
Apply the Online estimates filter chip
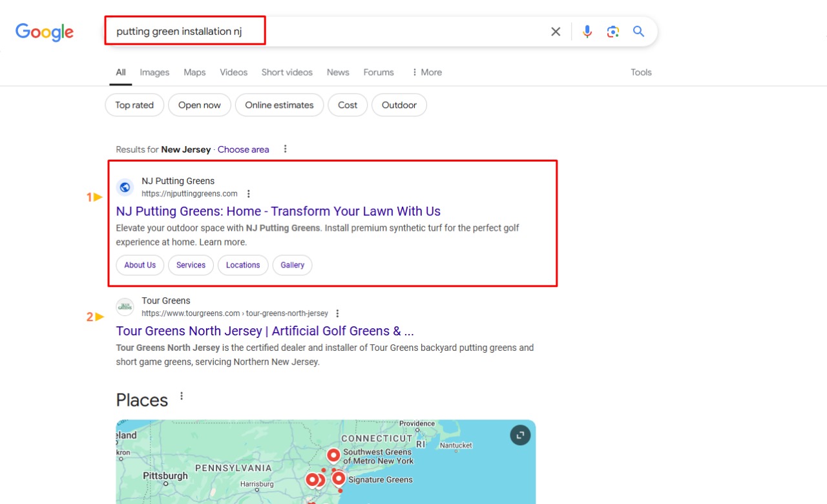point(279,105)
